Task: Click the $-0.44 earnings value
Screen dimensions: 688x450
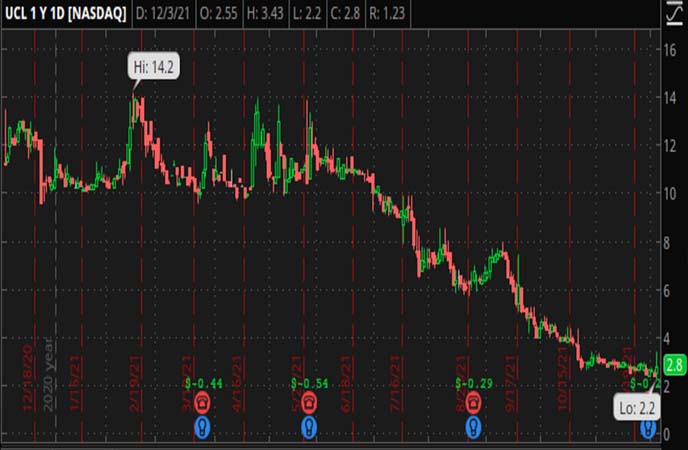Action: coord(204,384)
